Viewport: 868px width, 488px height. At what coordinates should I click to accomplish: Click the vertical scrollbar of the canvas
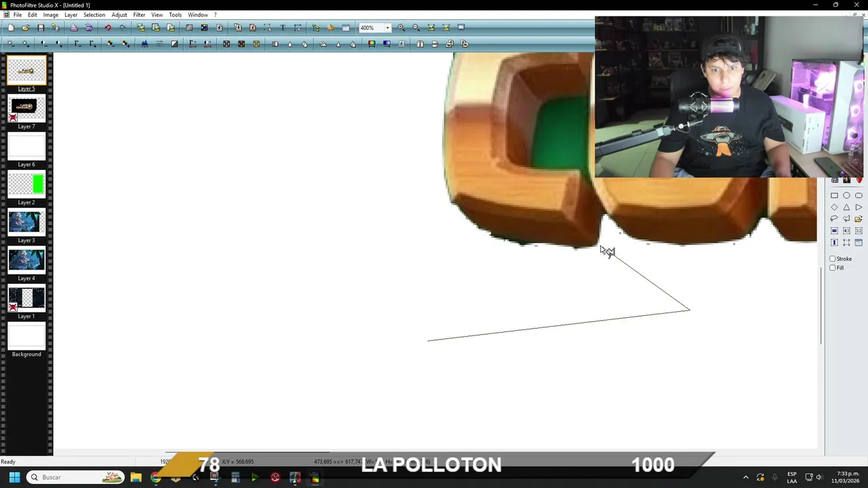(821, 305)
